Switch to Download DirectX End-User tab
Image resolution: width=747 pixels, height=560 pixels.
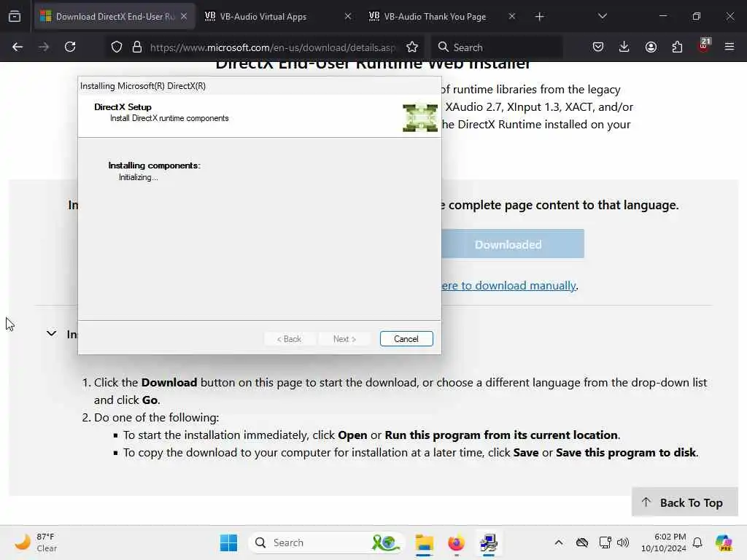(x=115, y=17)
